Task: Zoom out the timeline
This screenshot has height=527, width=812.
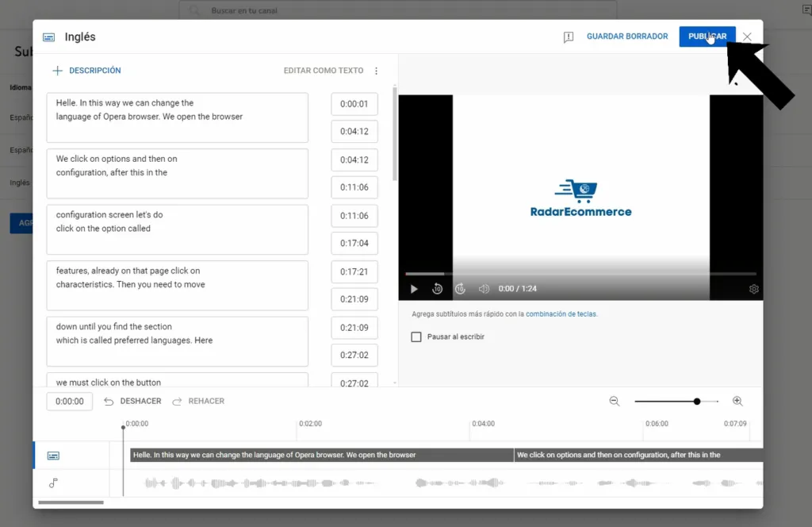Action: [615, 401]
